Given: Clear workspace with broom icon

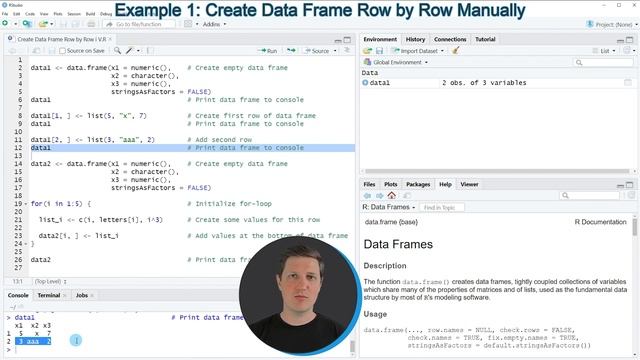Looking at the screenshot, I should point(456,51).
